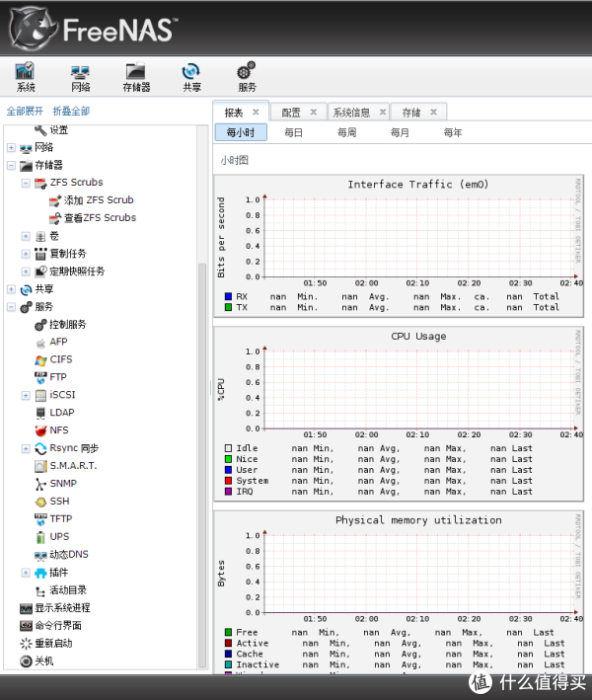The width and height of the screenshot is (592, 700).
Task: Click 折叠全部 (collapse all) link
Action: click(71, 112)
